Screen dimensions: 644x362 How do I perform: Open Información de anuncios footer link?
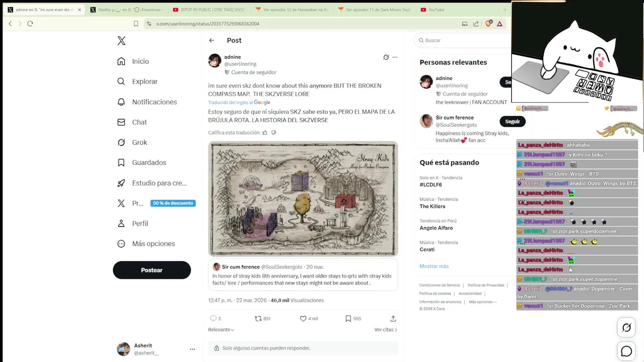coord(440,302)
